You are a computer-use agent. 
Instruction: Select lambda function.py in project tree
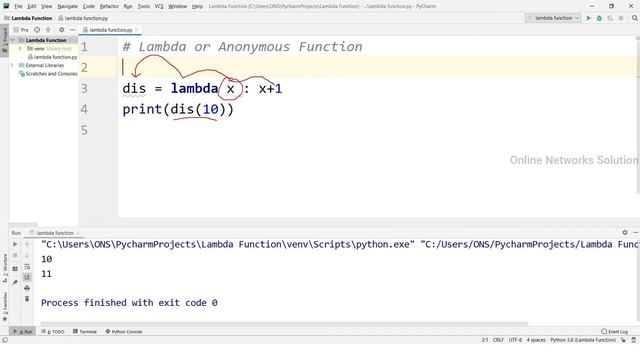[52, 57]
